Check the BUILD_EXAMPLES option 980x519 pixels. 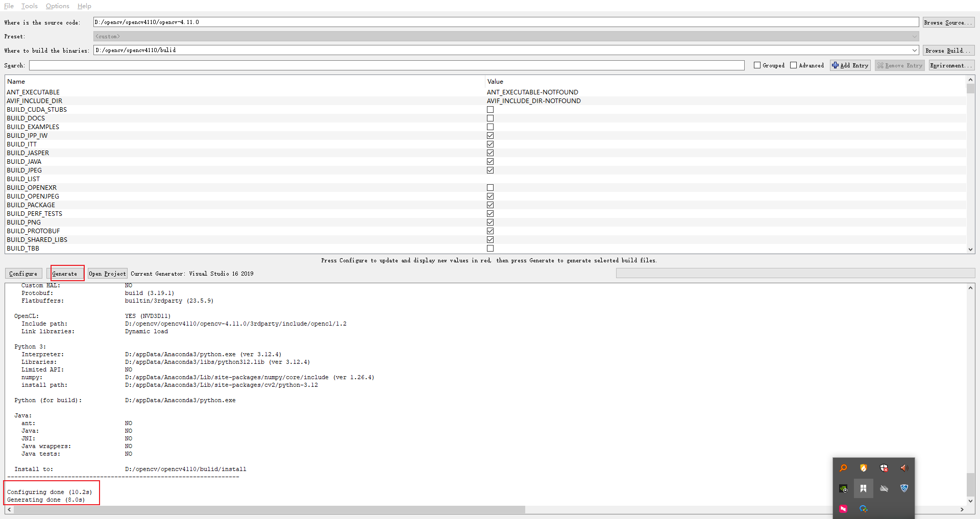(x=490, y=127)
